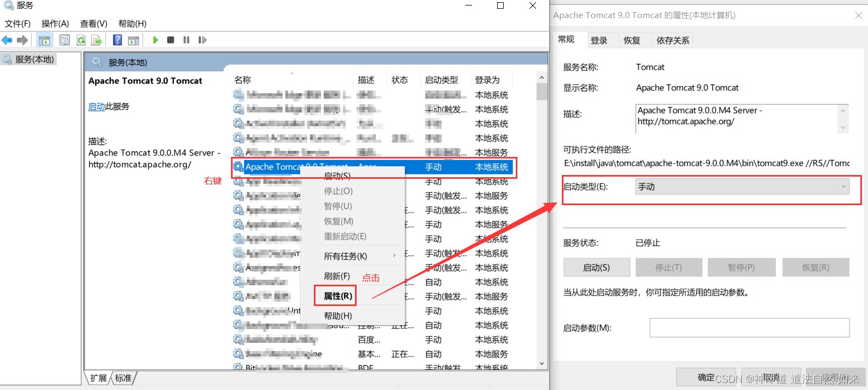Open the 启动类型(E) dropdown
This screenshot has width=868, height=390.
pos(742,186)
